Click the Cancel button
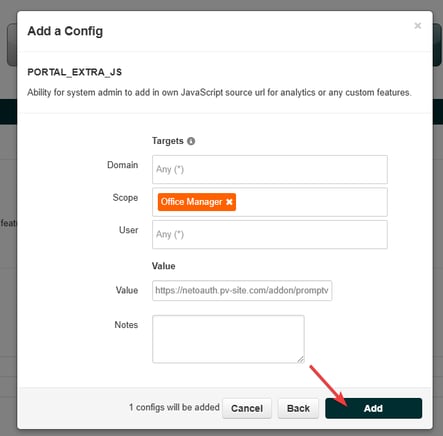Viewport: 443px width, 436px height. 247,408
